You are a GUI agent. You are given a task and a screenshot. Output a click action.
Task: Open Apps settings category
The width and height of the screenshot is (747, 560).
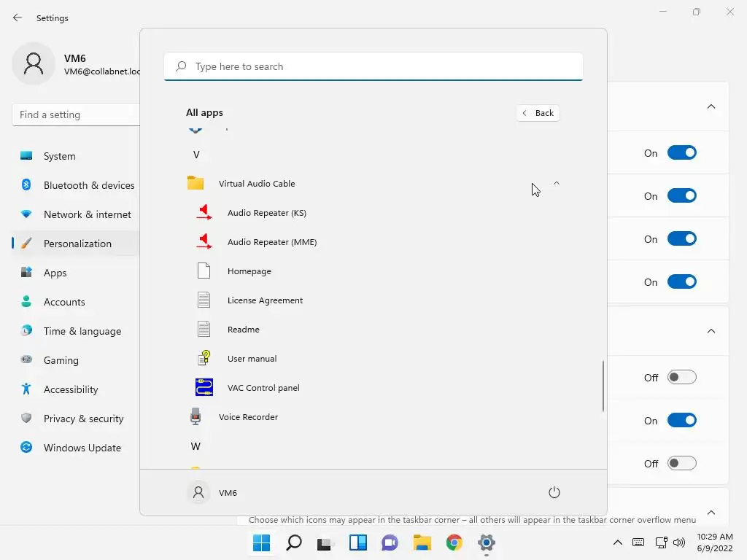(x=76, y=273)
